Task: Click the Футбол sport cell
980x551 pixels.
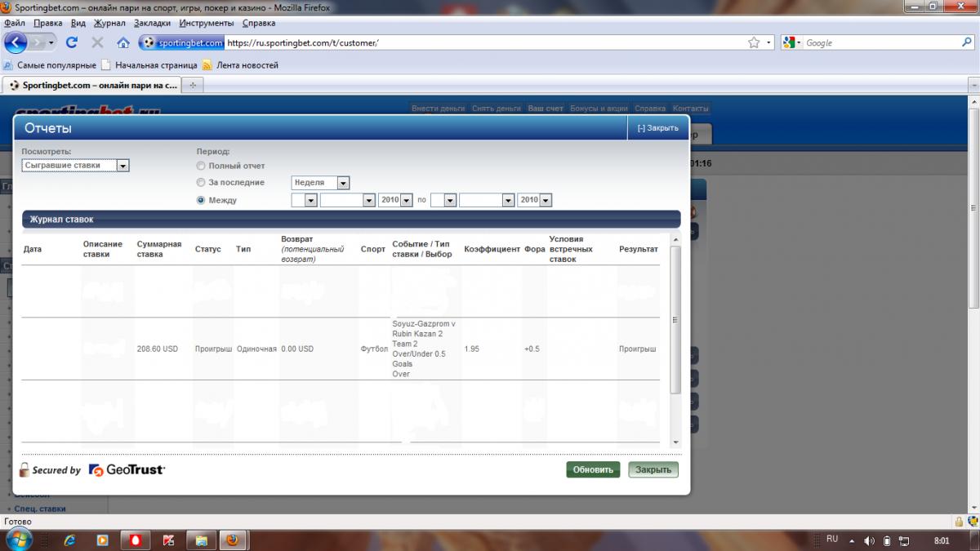Action: (x=374, y=349)
